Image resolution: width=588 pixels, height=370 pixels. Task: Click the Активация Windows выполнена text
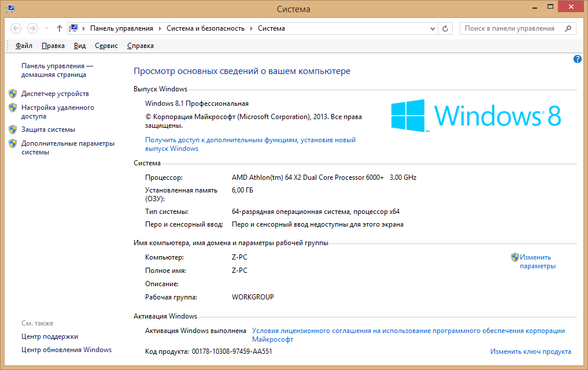pyautogui.click(x=195, y=331)
